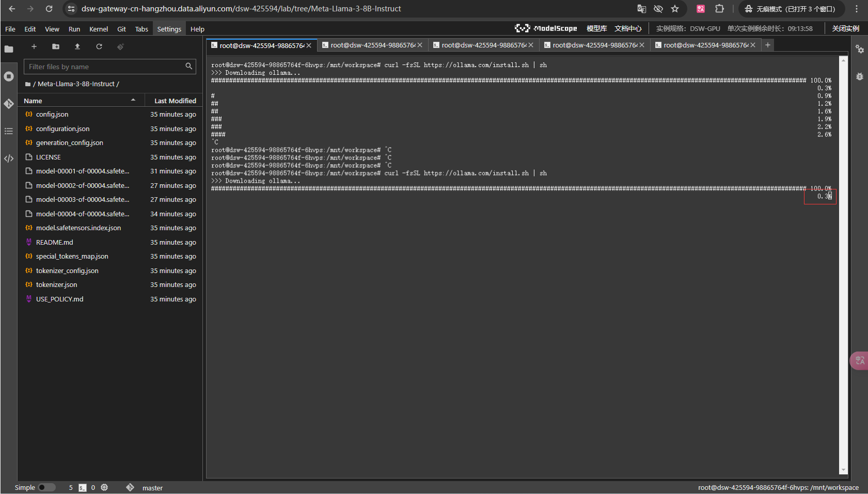This screenshot has height=494, width=868.
Task: Open the 模型库 link
Action: 597,28
